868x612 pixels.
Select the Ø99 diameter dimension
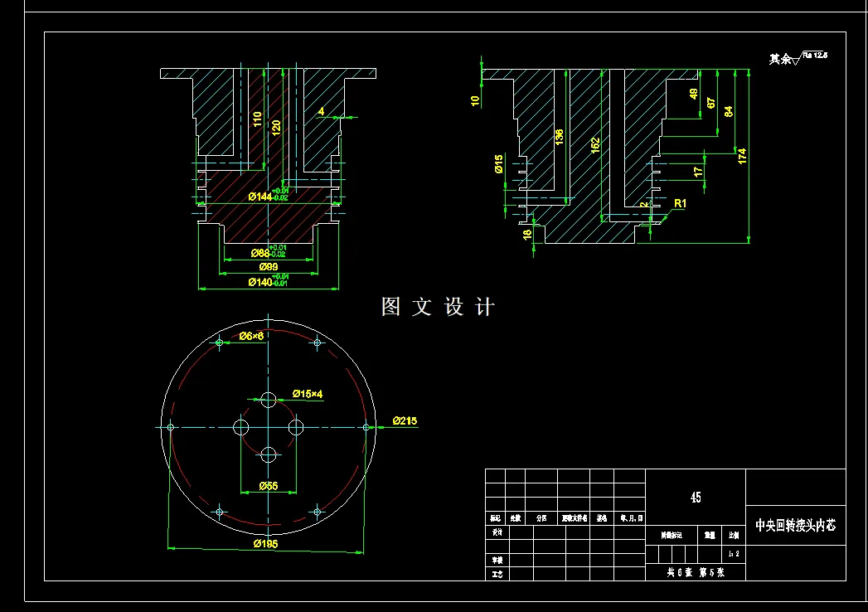coord(269,267)
